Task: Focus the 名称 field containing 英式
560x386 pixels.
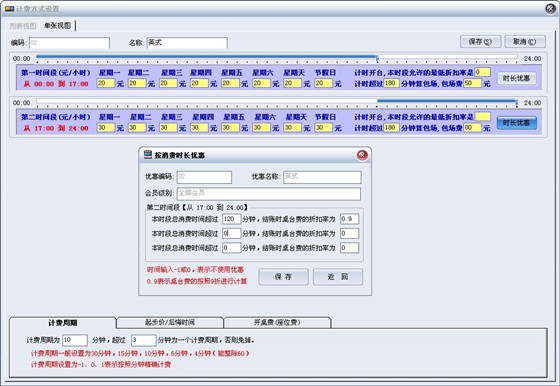Action: point(187,43)
